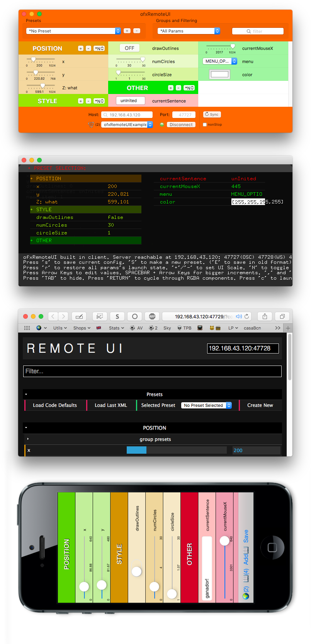The width and height of the screenshot is (311, 644).
Task: Click Load Last XML button
Action: click(111, 405)
